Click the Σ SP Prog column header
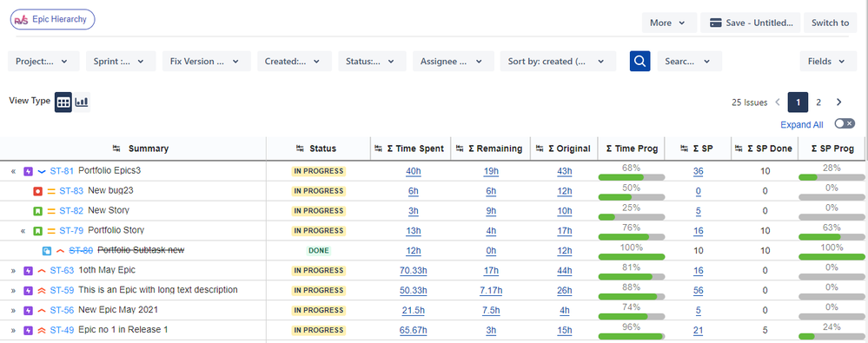Screen dimensions: 868x343 [x=832, y=148]
